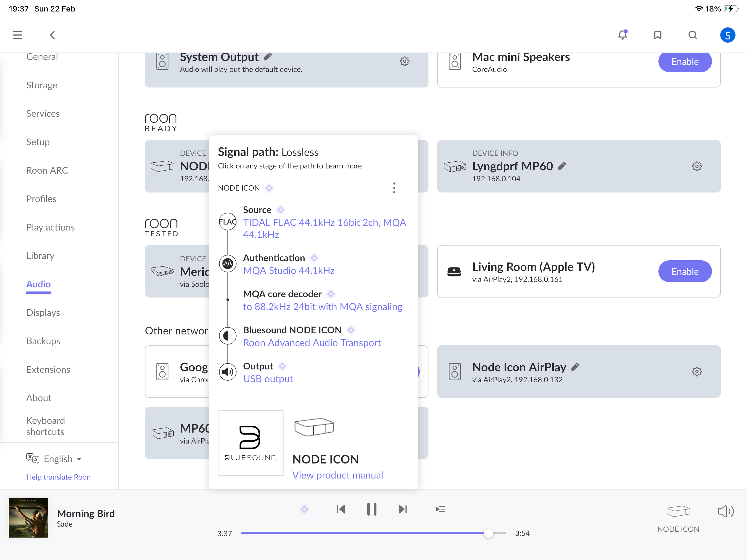Image resolution: width=747 pixels, height=560 pixels.
Task: Click the search magnifier icon
Action: click(692, 35)
